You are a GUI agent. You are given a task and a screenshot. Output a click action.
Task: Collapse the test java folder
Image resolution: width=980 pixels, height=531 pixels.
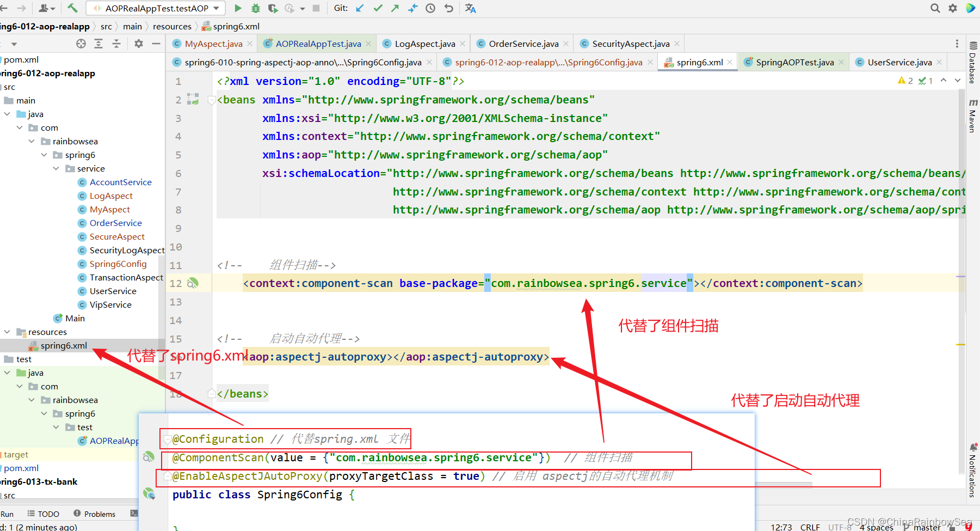[7, 373]
